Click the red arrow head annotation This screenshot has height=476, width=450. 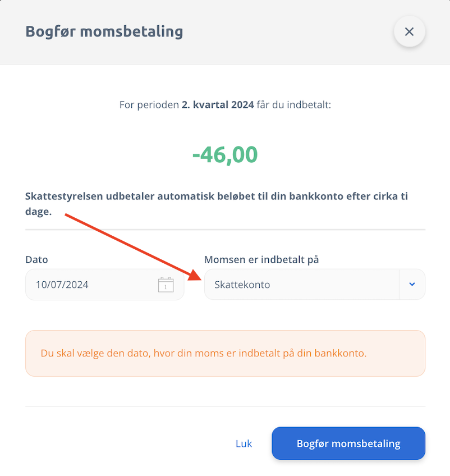click(194, 275)
